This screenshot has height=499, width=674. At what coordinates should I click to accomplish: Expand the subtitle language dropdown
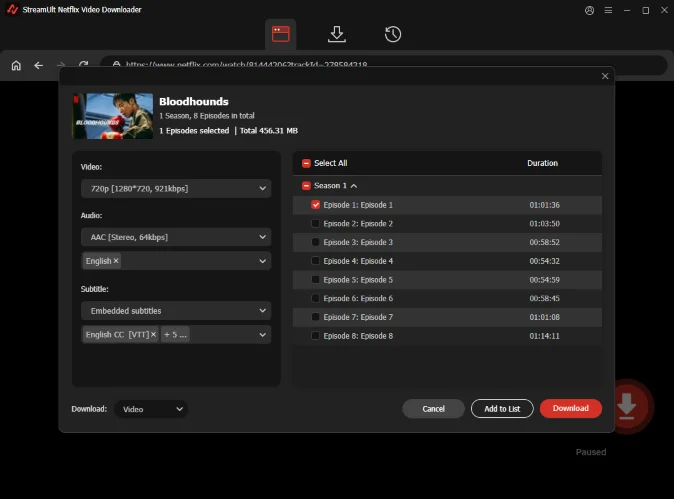coord(262,335)
